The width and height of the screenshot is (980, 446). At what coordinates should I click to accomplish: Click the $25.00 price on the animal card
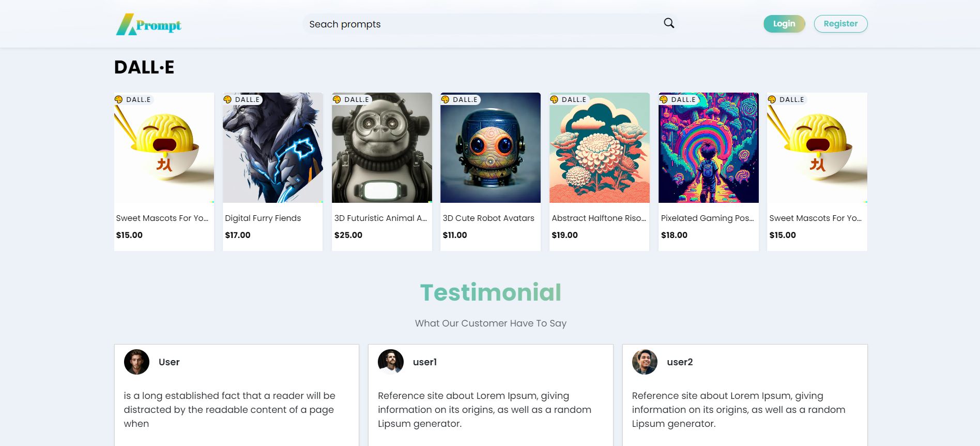point(348,235)
